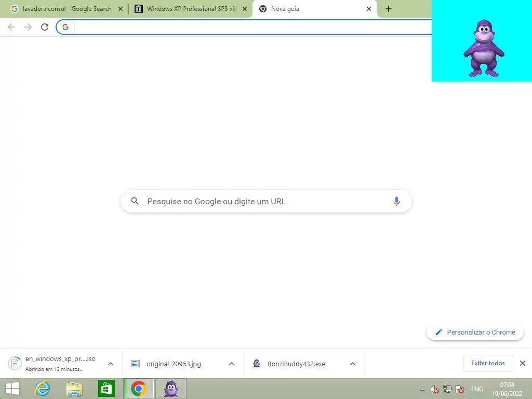The width and height of the screenshot is (532, 399).
Task: Click ENG language indicator
Action: click(477, 389)
